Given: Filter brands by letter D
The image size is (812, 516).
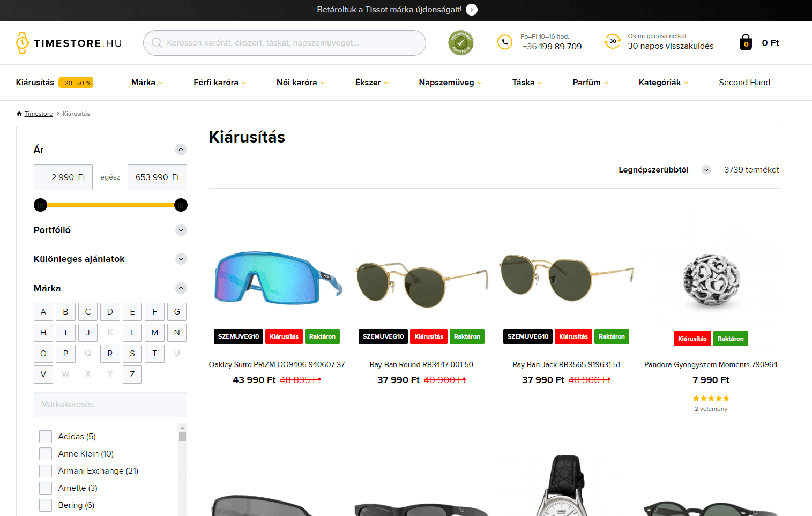Looking at the screenshot, I should pos(110,312).
